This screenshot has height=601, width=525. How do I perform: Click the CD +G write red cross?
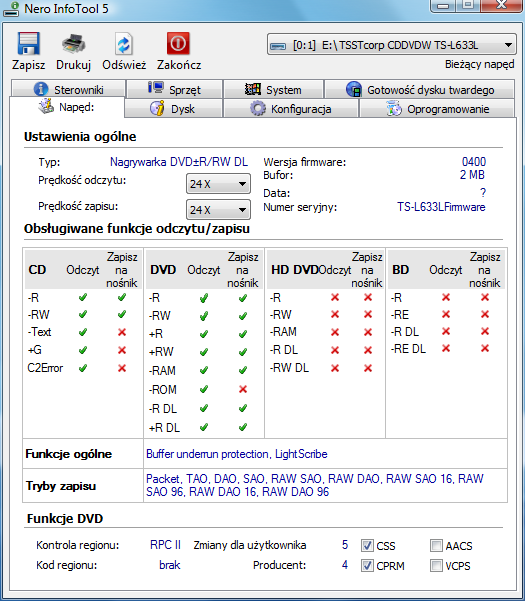(x=122, y=350)
